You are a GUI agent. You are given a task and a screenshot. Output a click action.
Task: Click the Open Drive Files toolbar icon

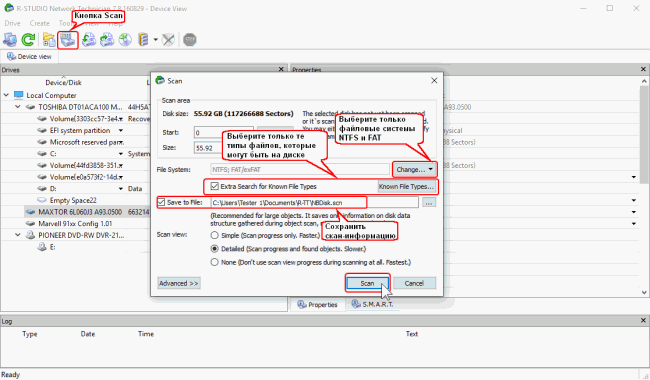tap(49, 40)
